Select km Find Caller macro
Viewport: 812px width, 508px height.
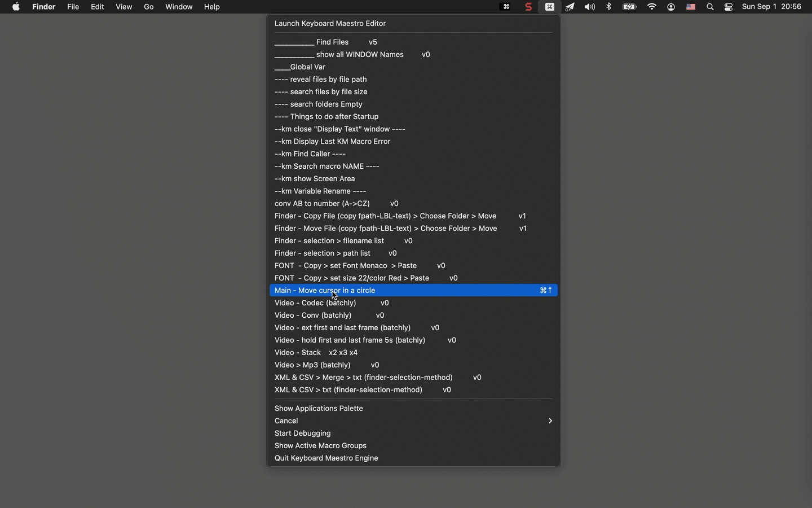[413, 154]
